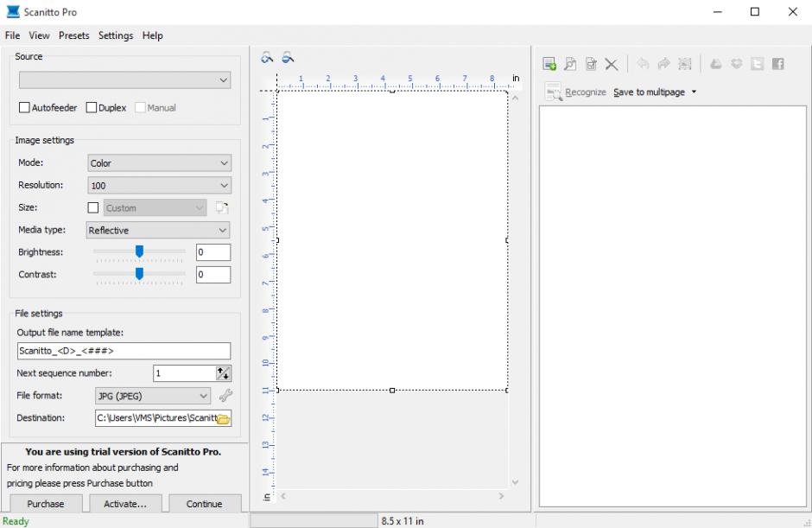812x528 pixels.
Task: Open the Mode dropdown set to Color
Action: coord(159,162)
